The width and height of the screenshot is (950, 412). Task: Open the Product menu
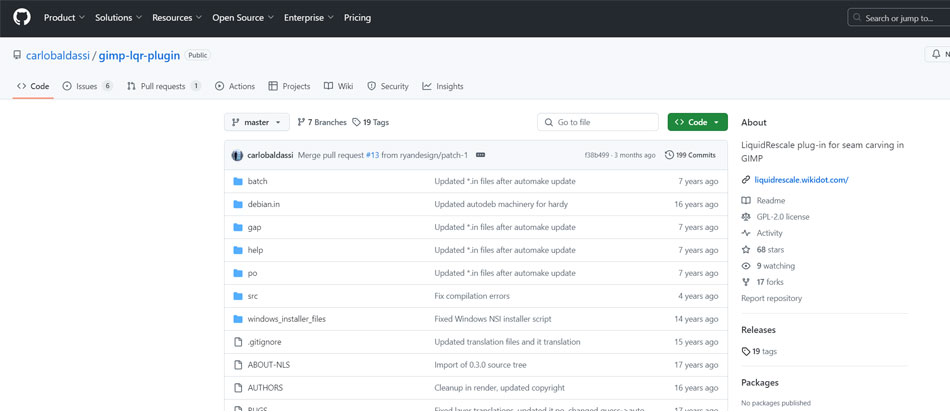(64, 18)
